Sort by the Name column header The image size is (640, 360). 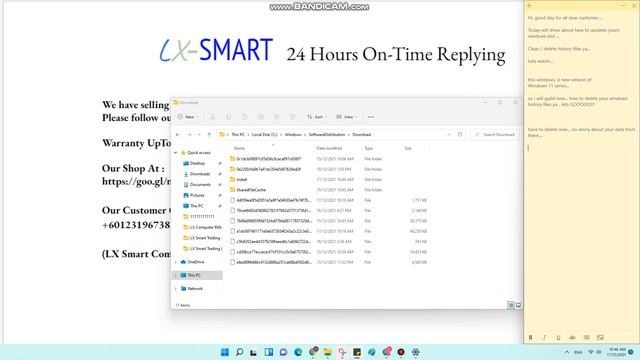tap(239, 148)
